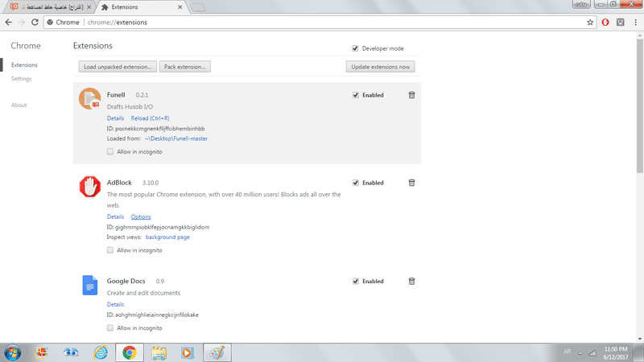Click the eyes icon on the taskbar
The image size is (644, 362).
pyautogui.click(x=71, y=352)
